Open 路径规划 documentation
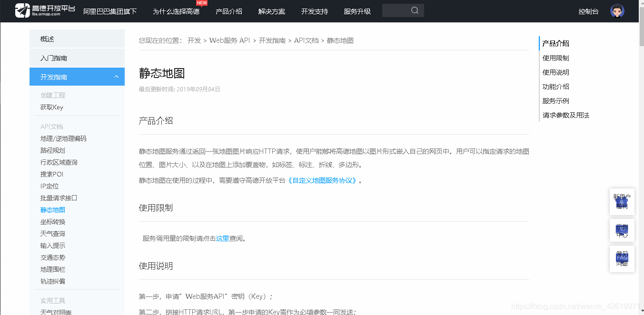 pos(53,150)
